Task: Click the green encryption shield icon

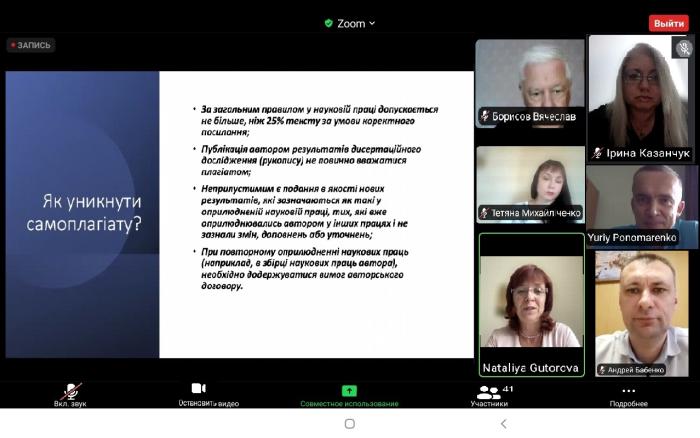Action: coord(328,23)
